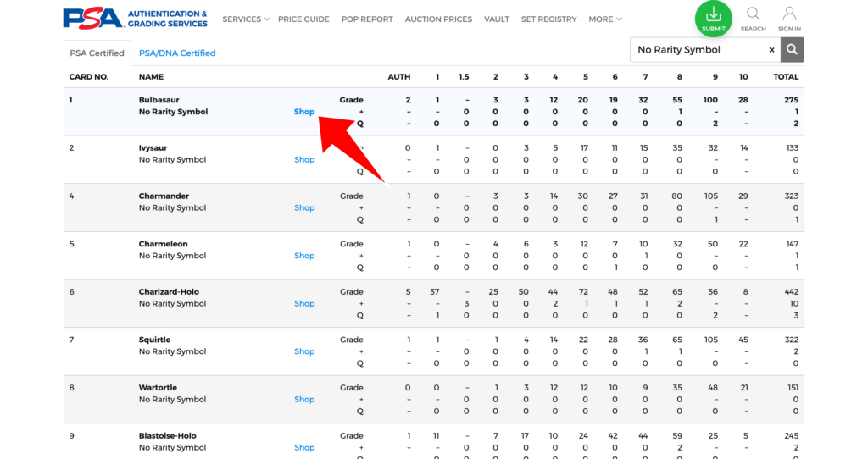The height and width of the screenshot is (459, 868).
Task: Click the Shop link for Charizard-Holo
Action: pyautogui.click(x=304, y=304)
